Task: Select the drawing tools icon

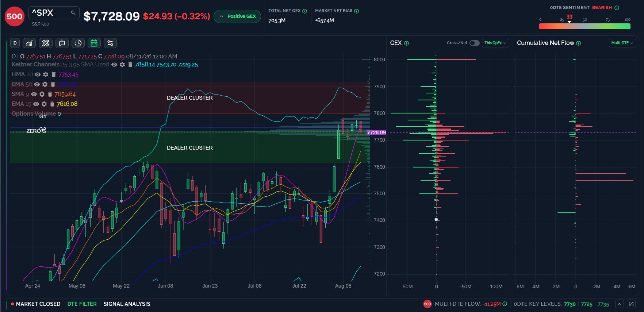Action: (46, 43)
